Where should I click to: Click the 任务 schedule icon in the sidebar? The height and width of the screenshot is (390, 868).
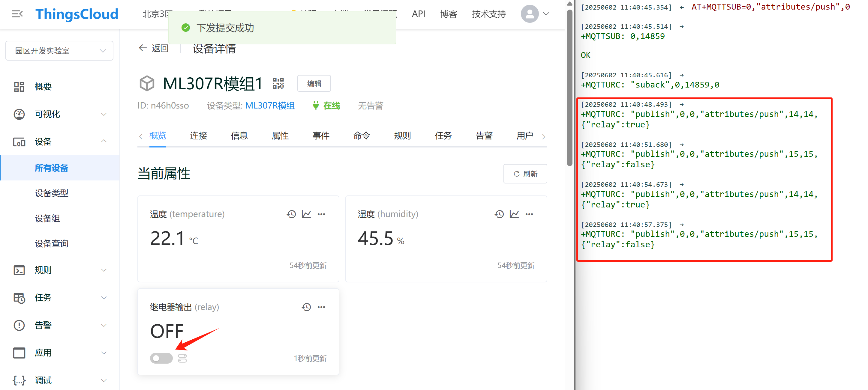click(x=19, y=298)
